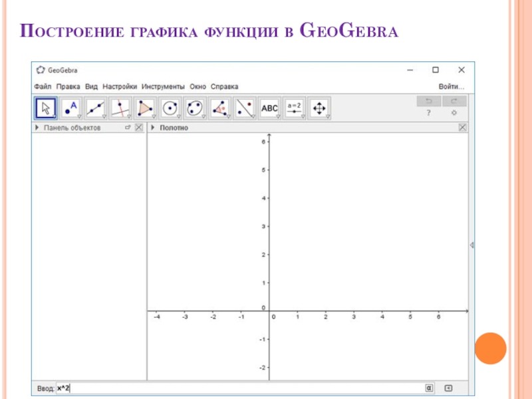The width and height of the screenshot is (532, 399).
Task: Open the Вид menu
Action: [91, 86]
